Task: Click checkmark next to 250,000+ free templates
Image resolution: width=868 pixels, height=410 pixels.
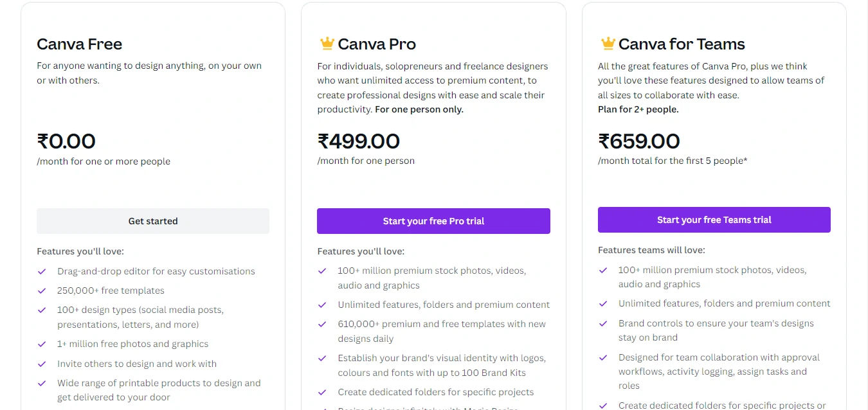Action: 42,290
